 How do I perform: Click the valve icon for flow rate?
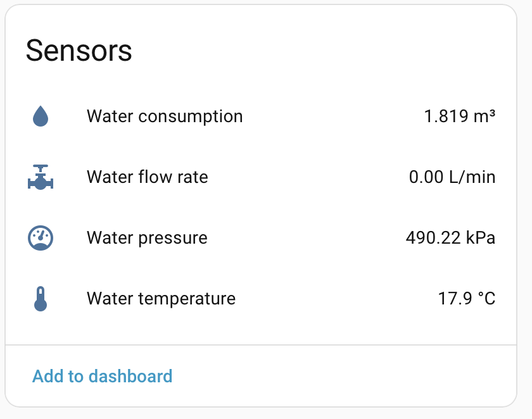(41, 177)
